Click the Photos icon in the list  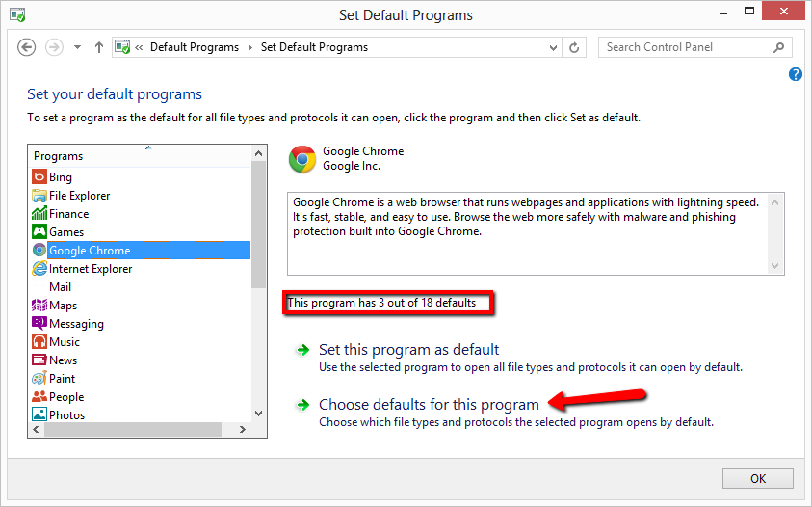[x=39, y=414]
